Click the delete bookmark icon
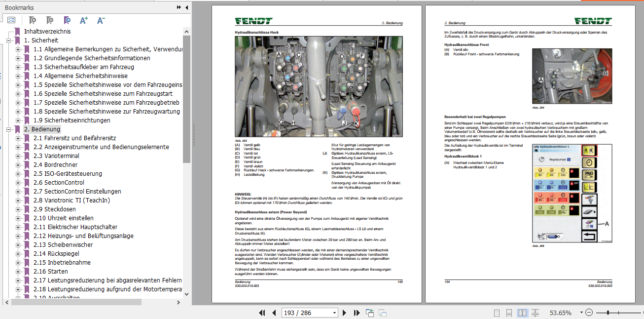 pos(32,20)
